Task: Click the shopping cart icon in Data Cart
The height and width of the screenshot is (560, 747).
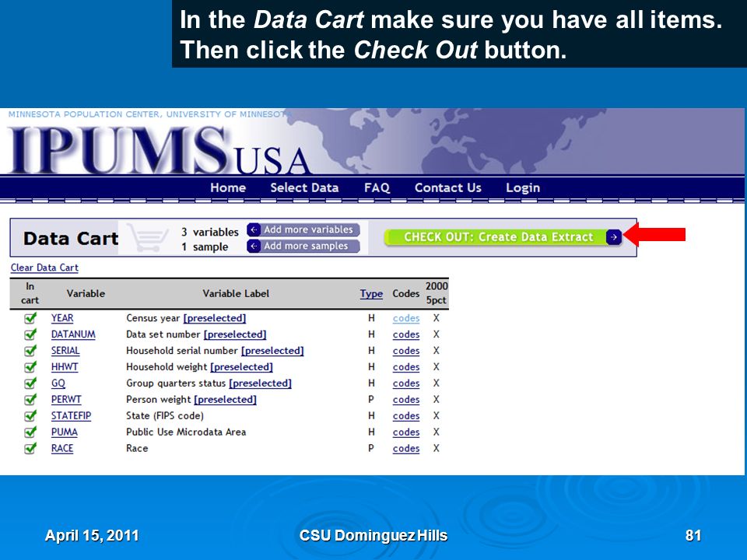Action: [148, 238]
